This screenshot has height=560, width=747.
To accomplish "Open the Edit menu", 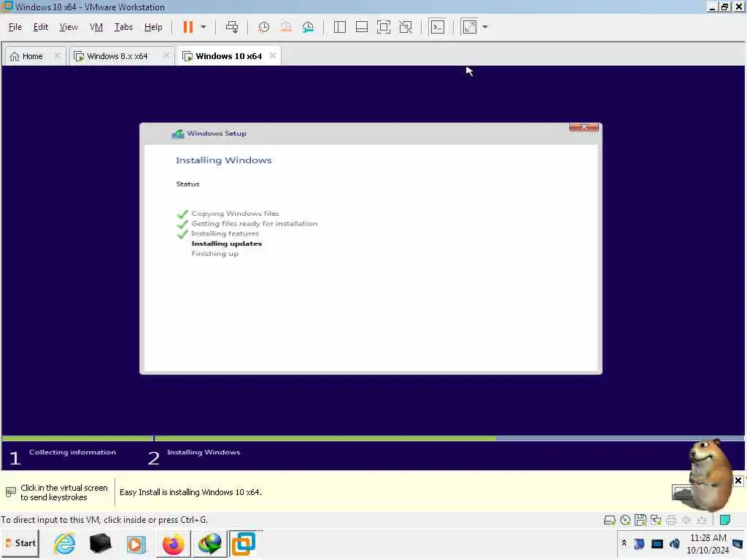I will [41, 27].
